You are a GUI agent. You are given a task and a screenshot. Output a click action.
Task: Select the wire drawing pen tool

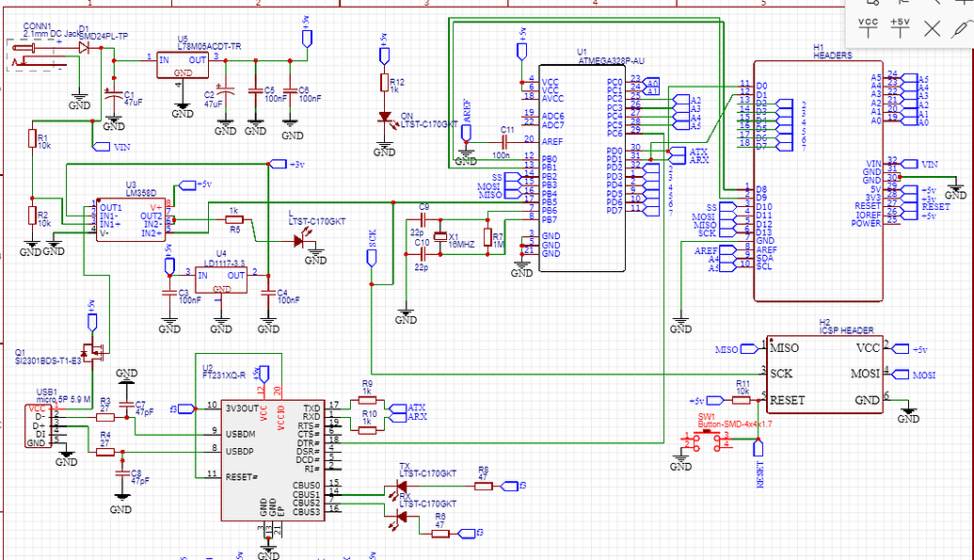tap(960, 28)
